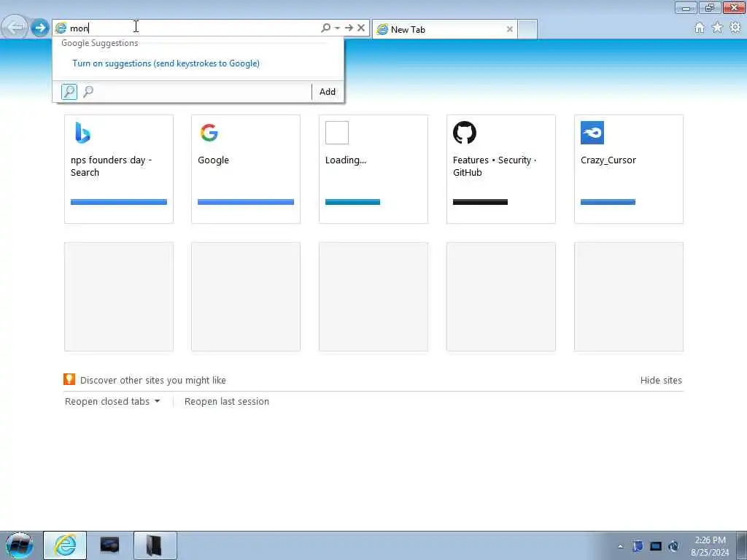Click Discover other sites you might like
This screenshot has height=560, width=747.
tap(153, 381)
